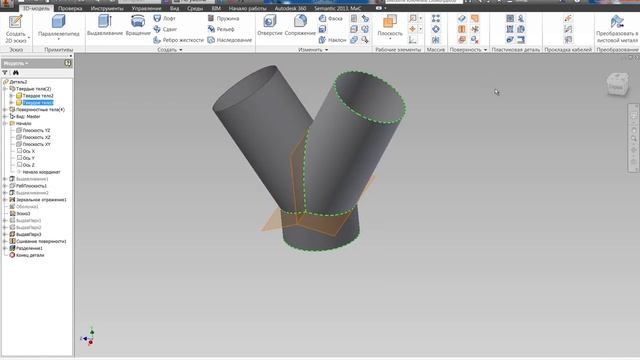The image size is (640, 360).
Task: Collapse the Начало folder node
Action: pyautogui.click(x=5, y=123)
